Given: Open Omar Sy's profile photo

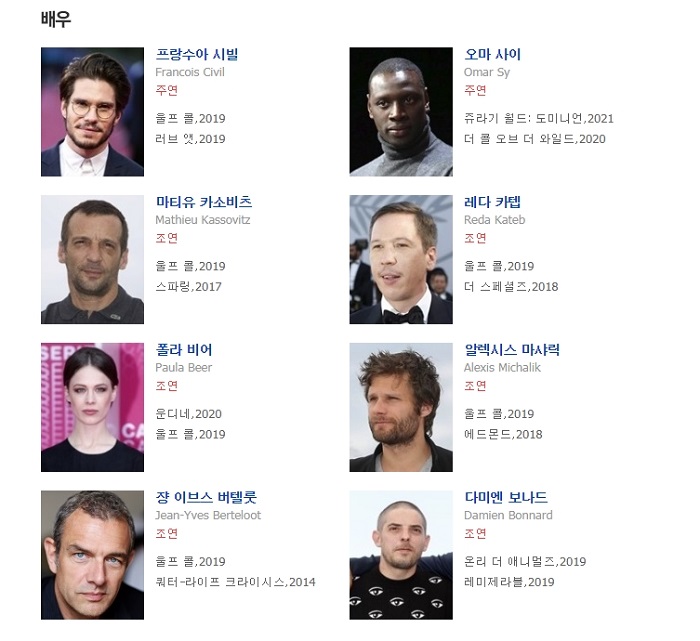Looking at the screenshot, I should click(x=401, y=112).
